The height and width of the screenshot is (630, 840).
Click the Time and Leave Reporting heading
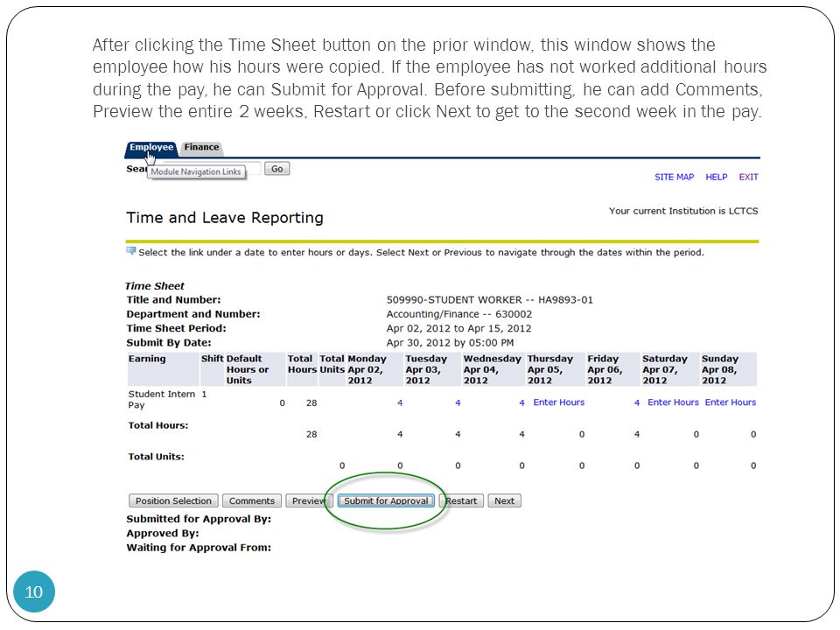[x=225, y=218]
